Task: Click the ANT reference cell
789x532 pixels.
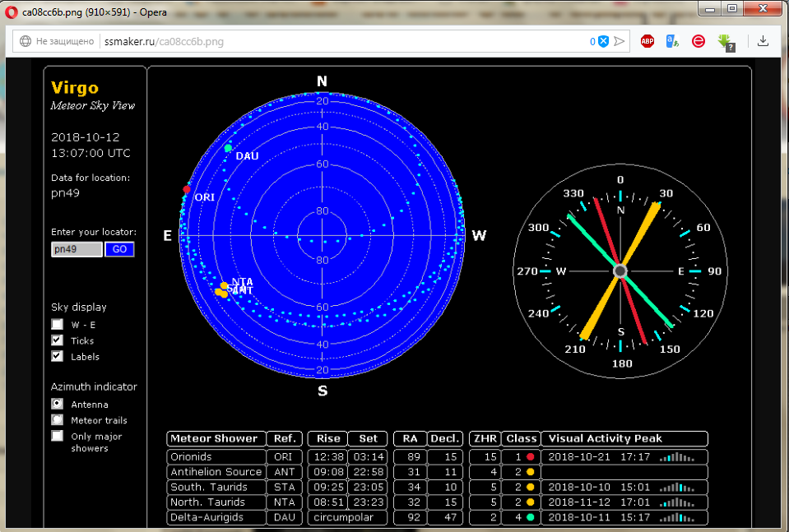Action: (x=285, y=472)
